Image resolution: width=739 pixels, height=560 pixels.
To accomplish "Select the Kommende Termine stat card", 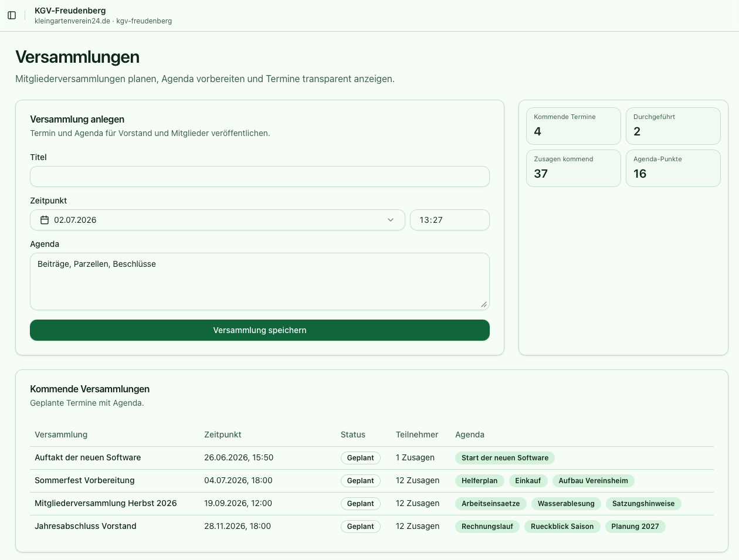I will coord(574,126).
